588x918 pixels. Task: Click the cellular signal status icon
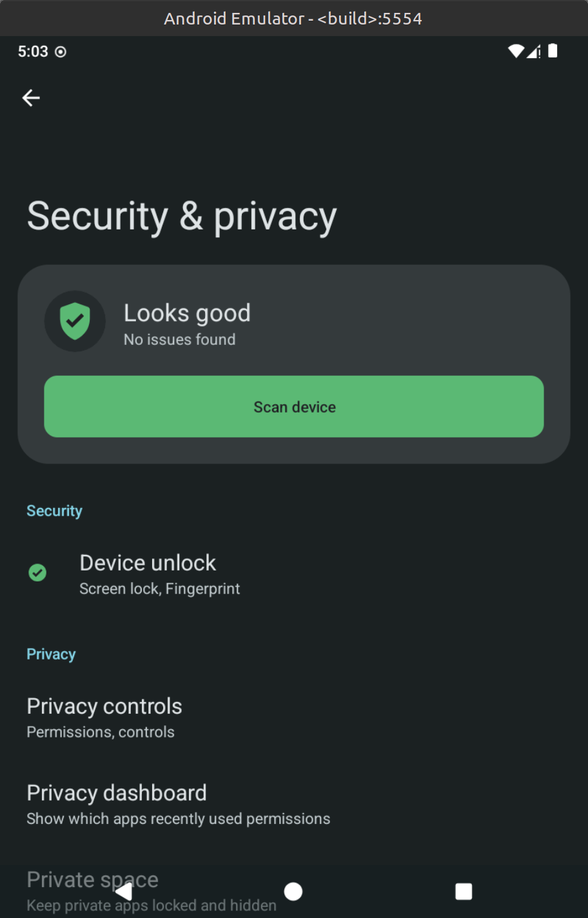pyautogui.click(x=534, y=52)
